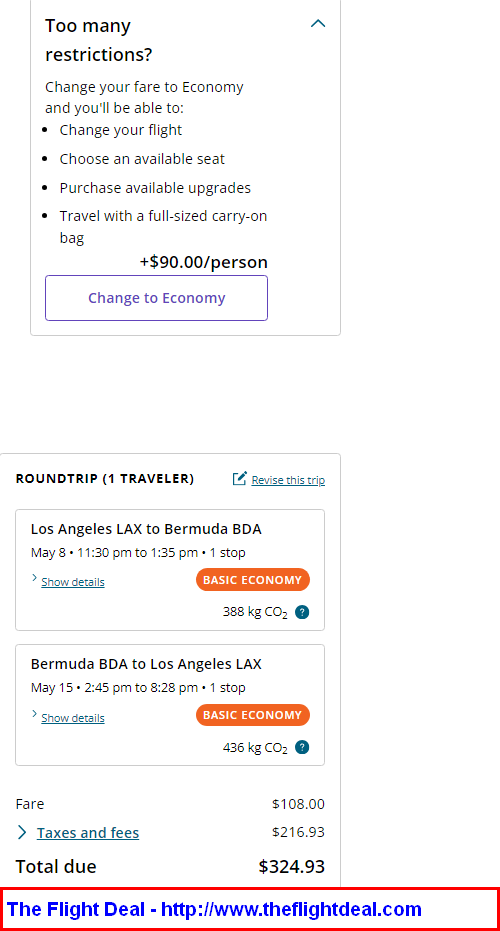The height and width of the screenshot is (931, 500).
Task: Open the CO2 help icon for 436 kg
Action: pos(302,748)
